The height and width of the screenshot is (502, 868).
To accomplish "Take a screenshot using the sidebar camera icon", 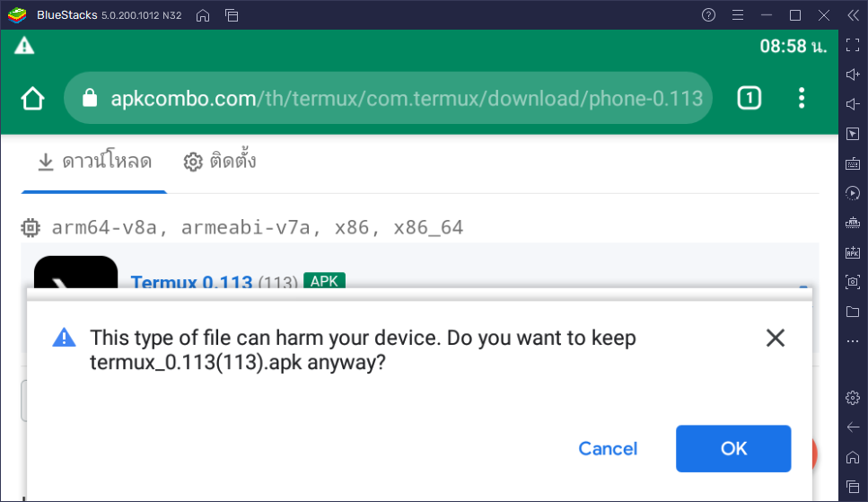I will point(853,281).
